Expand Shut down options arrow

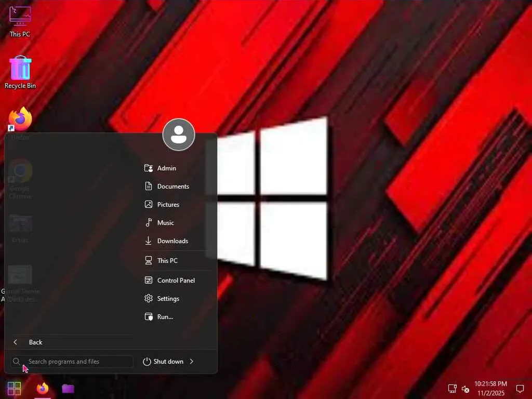click(x=192, y=362)
